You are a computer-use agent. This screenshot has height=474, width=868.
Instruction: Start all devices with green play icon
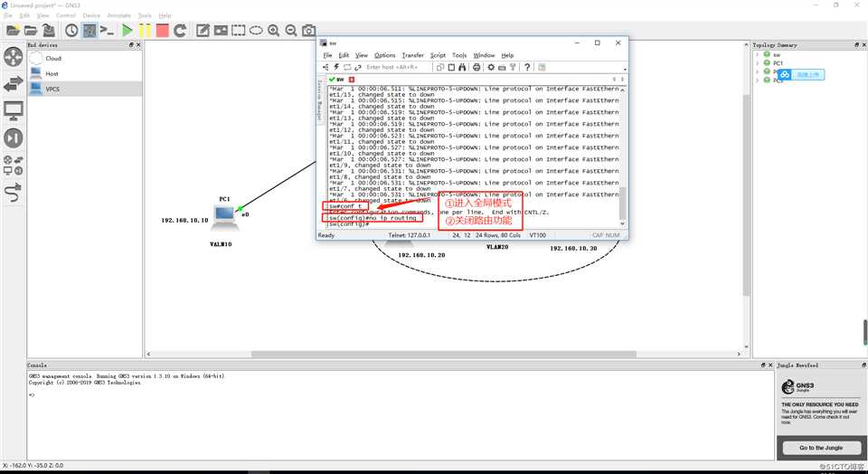(x=127, y=31)
